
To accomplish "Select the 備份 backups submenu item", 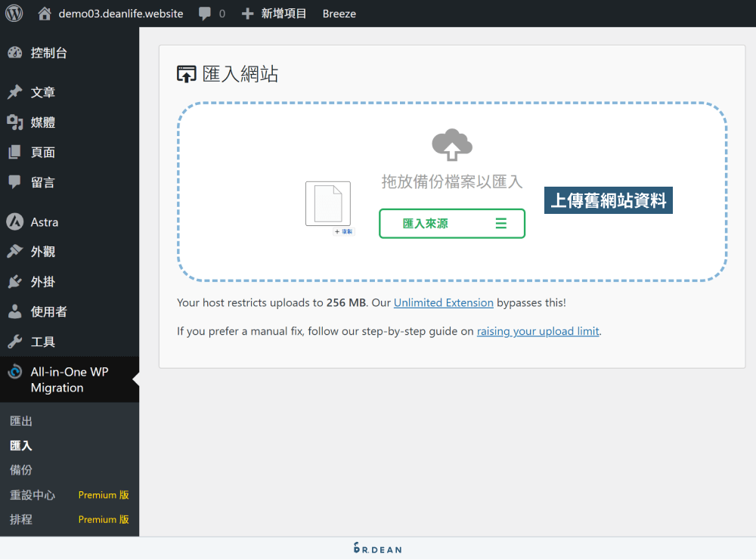I will point(20,469).
